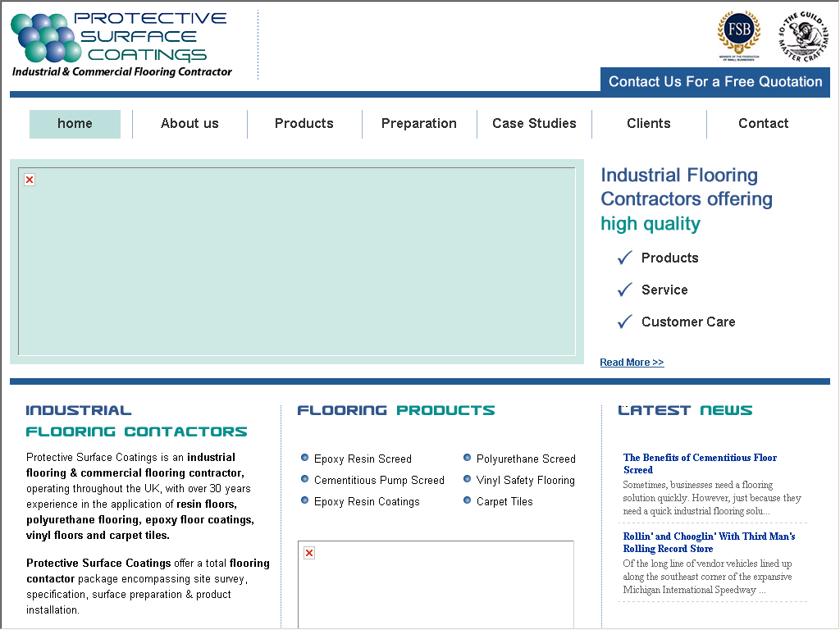Click the Customer Care item in the list

pyautogui.click(x=688, y=322)
